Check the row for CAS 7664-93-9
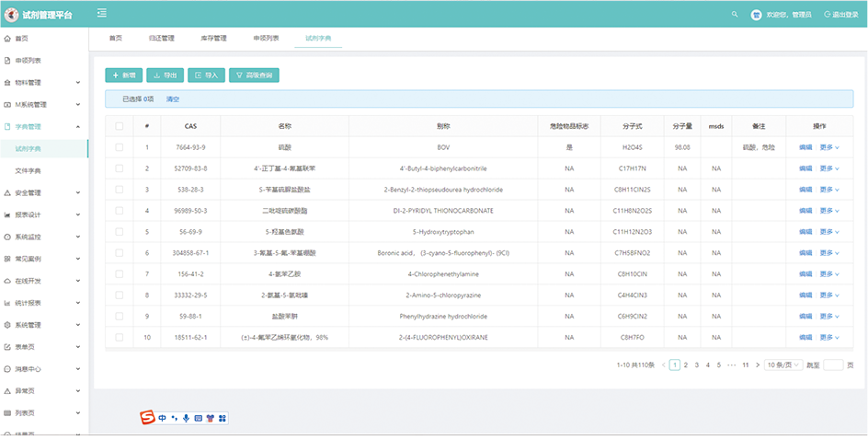 click(x=120, y=147)
